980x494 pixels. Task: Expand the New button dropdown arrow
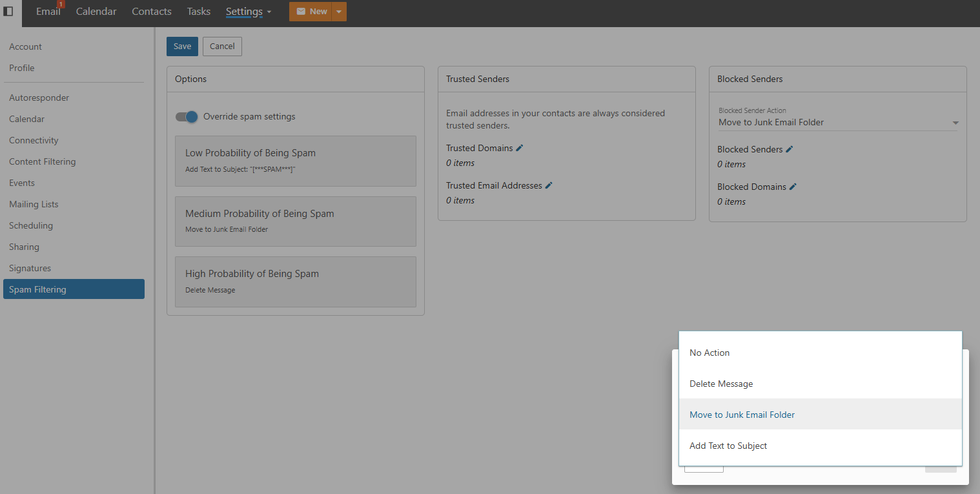pyautogui.click(x=339, y=12)
